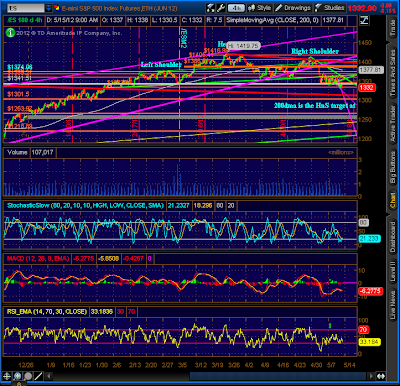This screenshot has width=400, height=386.
Task: Click the chart mode icon below Studies
Action: [x=364, y=21]
